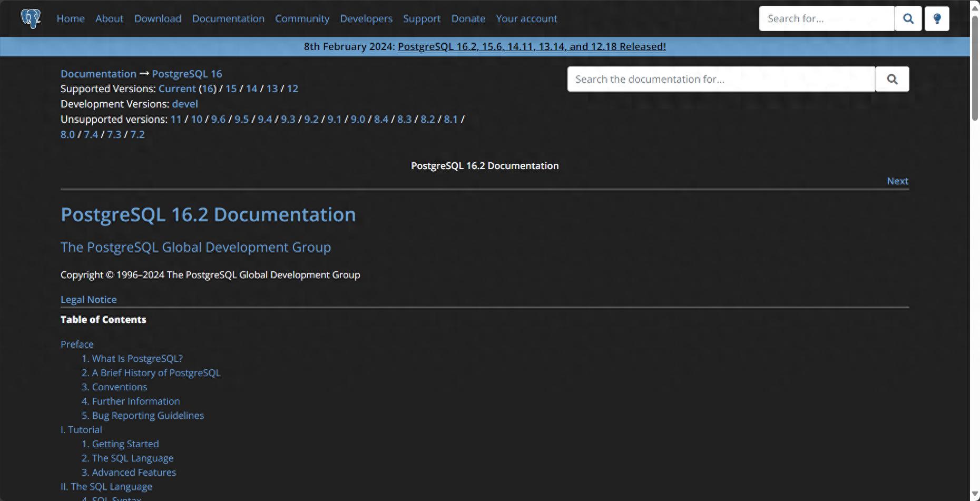Focus the top 'Search for...' field
The height and width of the screenshot is (501, 980).
pos(827,18)
